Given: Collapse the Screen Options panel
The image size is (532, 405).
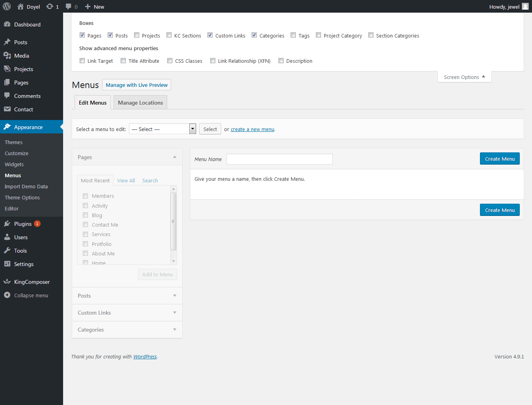Looking at the screenshot, I should tap(464, 77).
